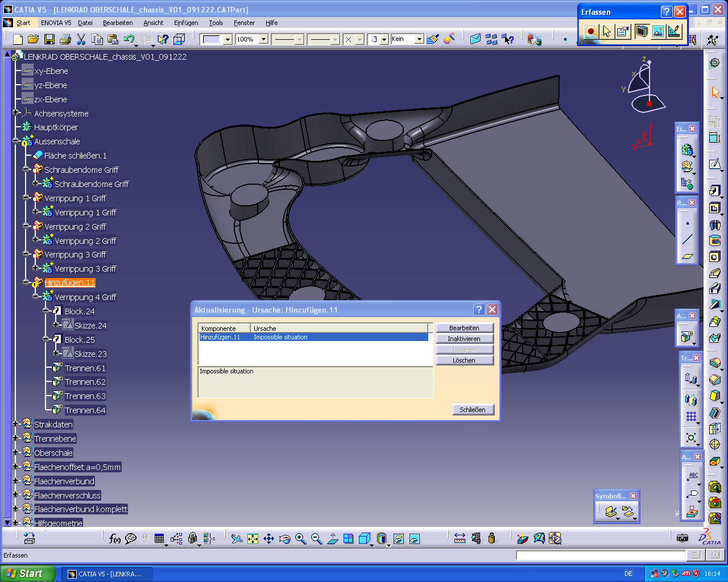The height and width of the screenshot is (582, 728).
Task: Collapse the Hinzufügen.11 tree node
Action: (x=26, y=282)
